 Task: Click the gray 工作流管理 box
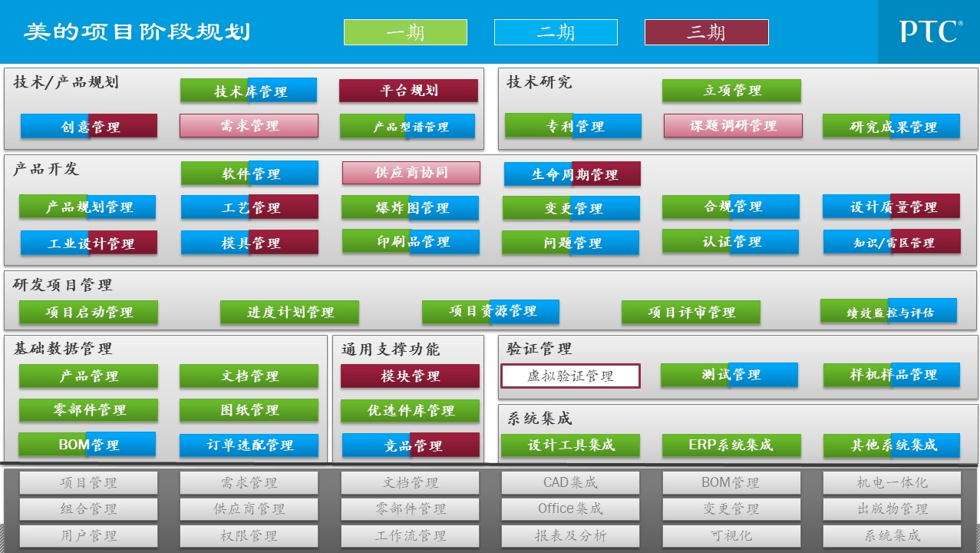[x=410, y=535]
